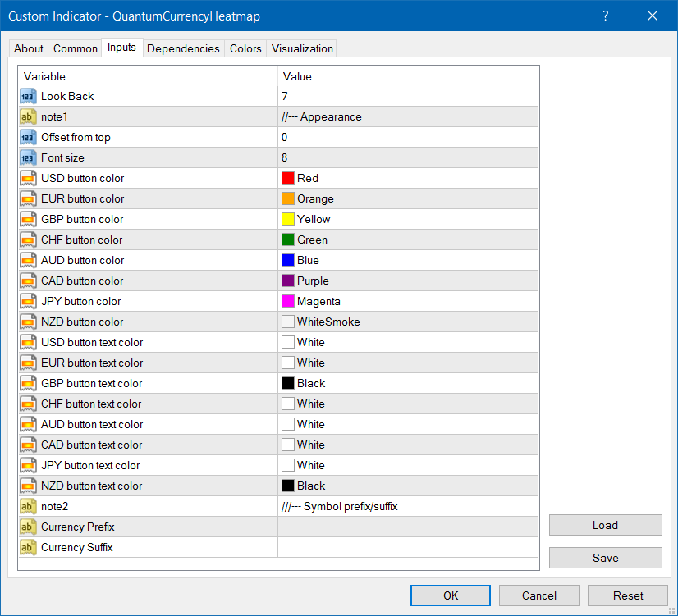The height and width of the screenshot is (616, 678).
Task: Click the Value column header
Action: (x=408, y=76)
